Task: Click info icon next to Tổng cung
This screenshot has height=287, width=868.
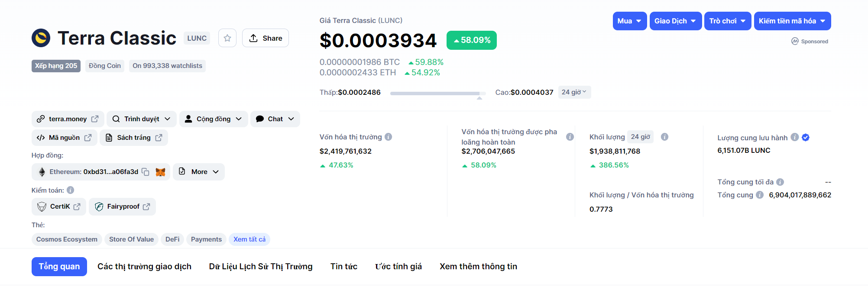Action: (760, 195)
